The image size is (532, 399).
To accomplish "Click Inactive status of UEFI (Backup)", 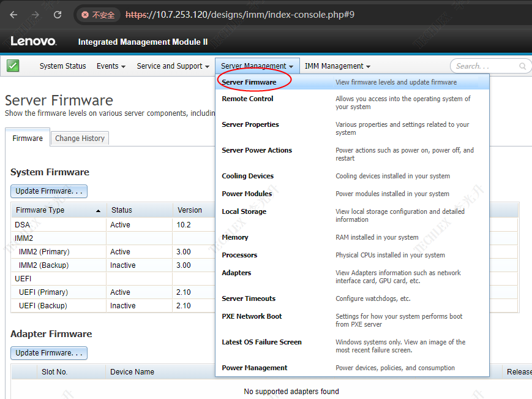I will [123, 306].
